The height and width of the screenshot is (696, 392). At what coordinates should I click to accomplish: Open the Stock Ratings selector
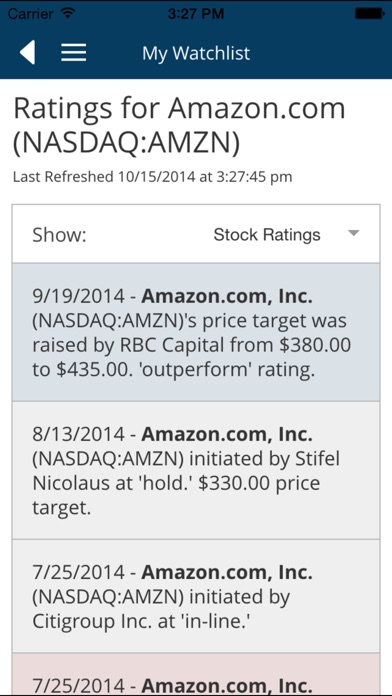click(x=286, y=234)
